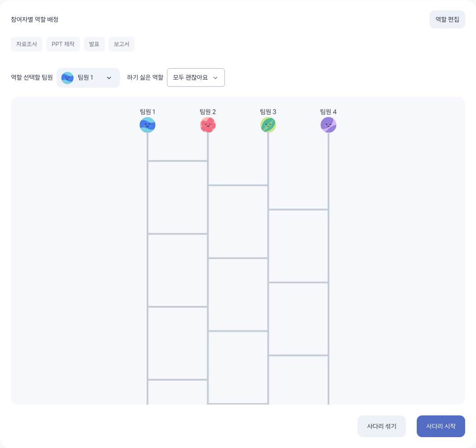
Task: Click the blue 팀원 1 avatar on the ladder
Action: click(148, 125)
